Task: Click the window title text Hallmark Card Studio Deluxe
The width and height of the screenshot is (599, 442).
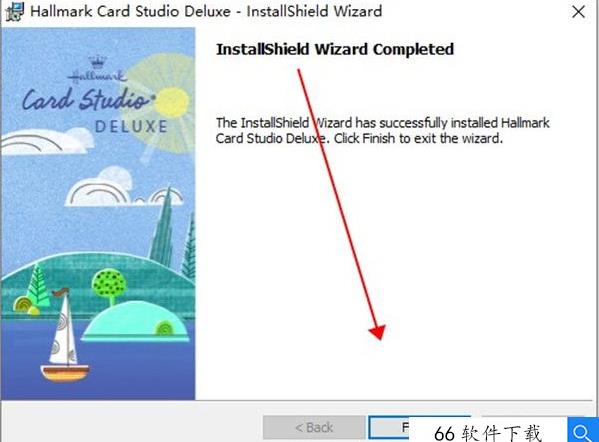Action: pyautogui.click(x=130, y=11)
